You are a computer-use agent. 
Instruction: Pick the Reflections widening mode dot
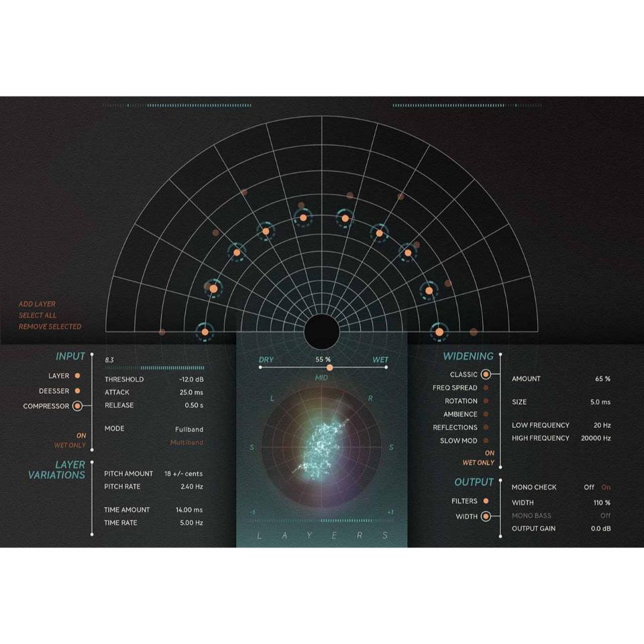(x=486, y=427)
